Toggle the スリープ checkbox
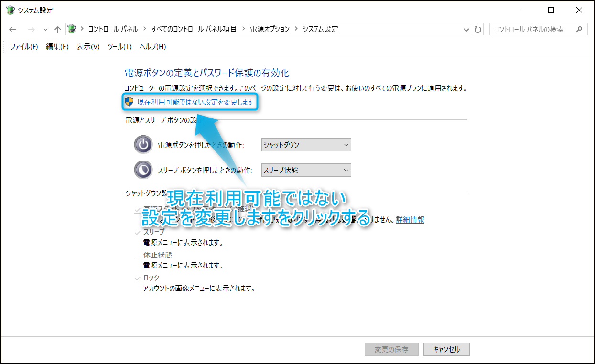 click(138, 232)
